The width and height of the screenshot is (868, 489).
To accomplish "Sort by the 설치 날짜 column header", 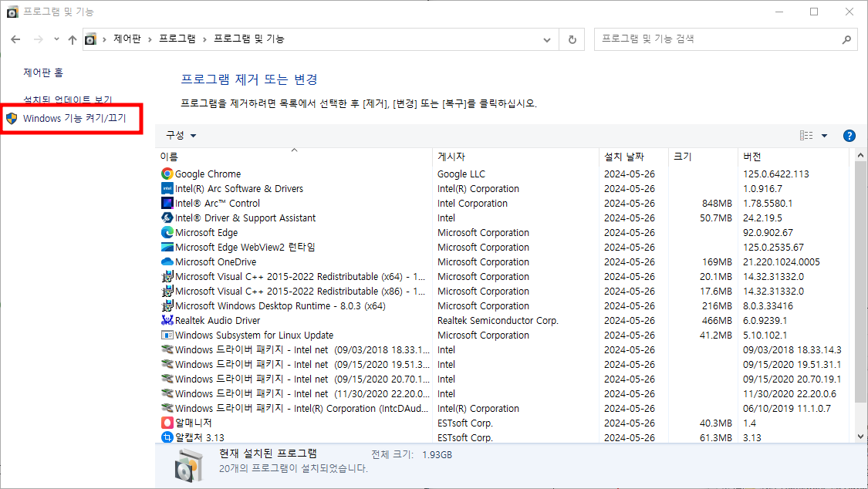I will click(634, 157).
